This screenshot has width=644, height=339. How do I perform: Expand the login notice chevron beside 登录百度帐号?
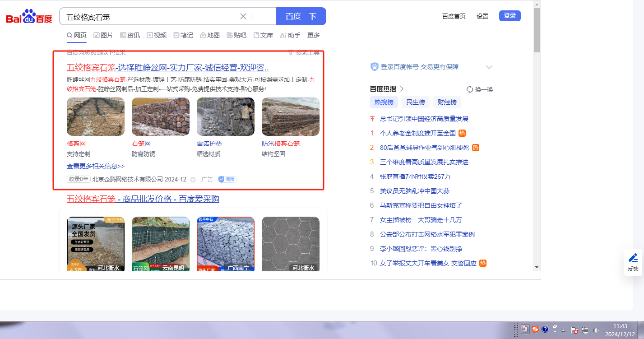[x=489, y=67]
